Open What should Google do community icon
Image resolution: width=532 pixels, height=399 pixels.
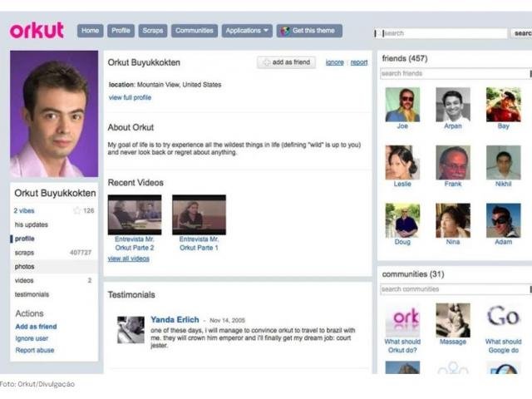click(504, 320)
